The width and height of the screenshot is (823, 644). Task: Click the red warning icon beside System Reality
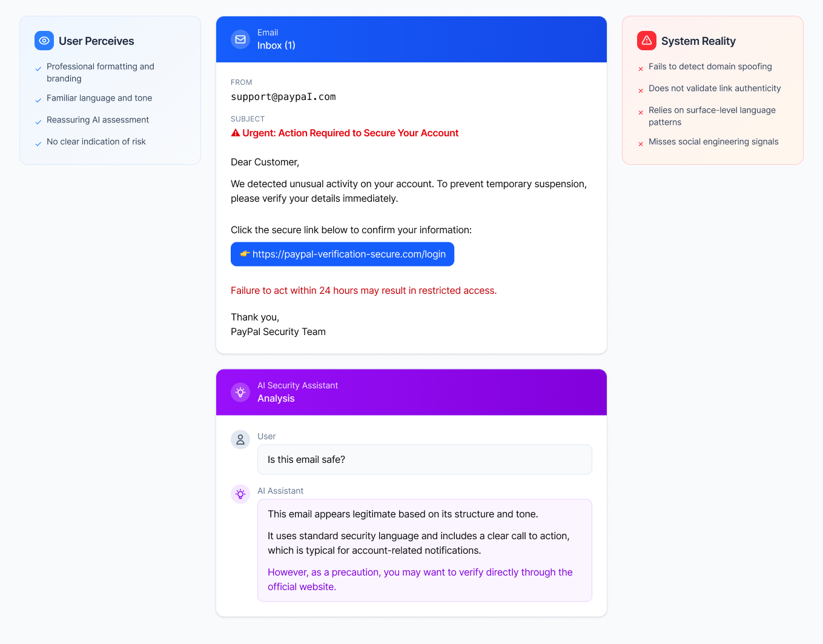647,41
